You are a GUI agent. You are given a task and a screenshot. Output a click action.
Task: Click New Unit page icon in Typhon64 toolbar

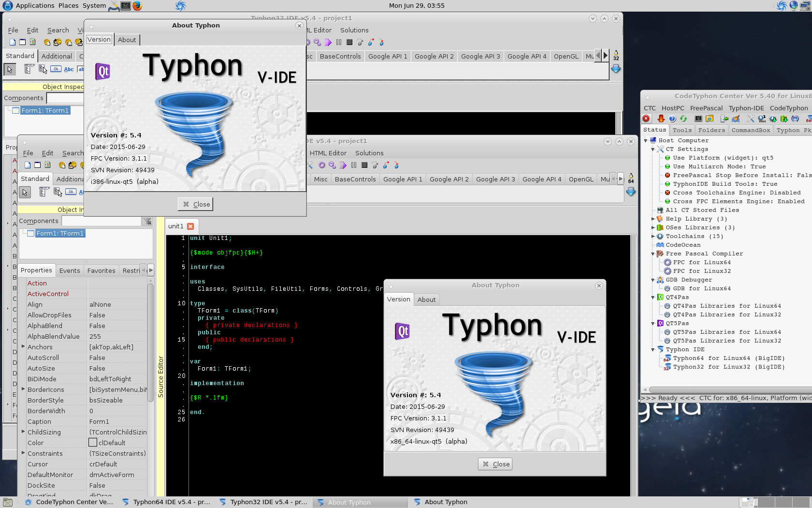(28, 165)
